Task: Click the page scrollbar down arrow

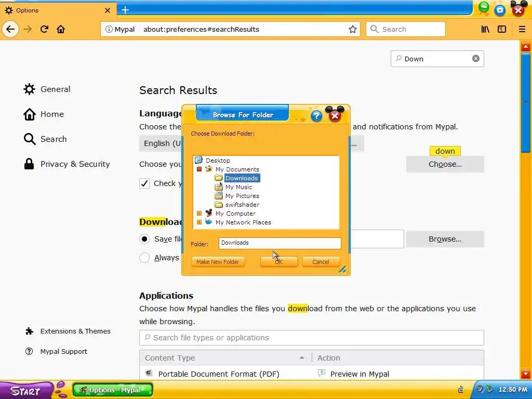Action: click(x=526, y=374)
